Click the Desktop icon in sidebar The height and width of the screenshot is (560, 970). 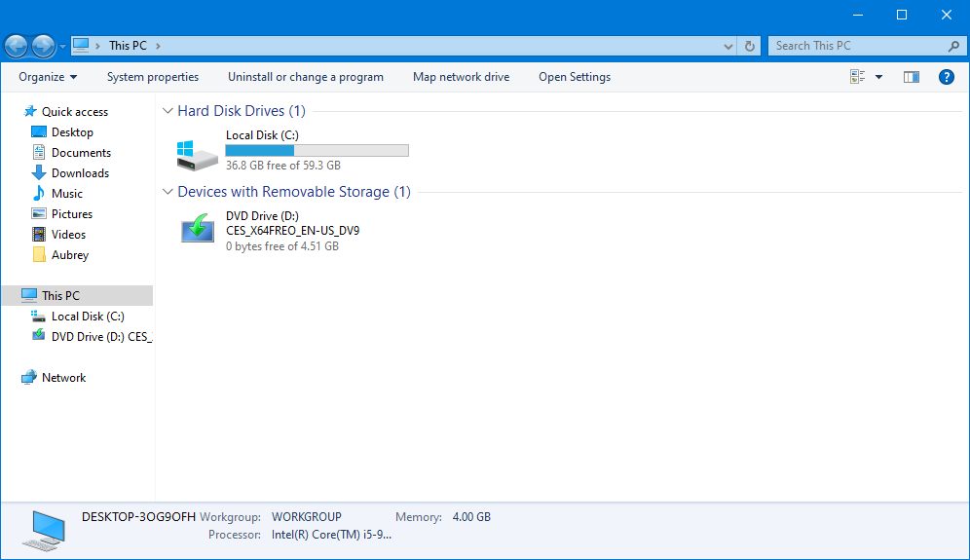[38, 131]
